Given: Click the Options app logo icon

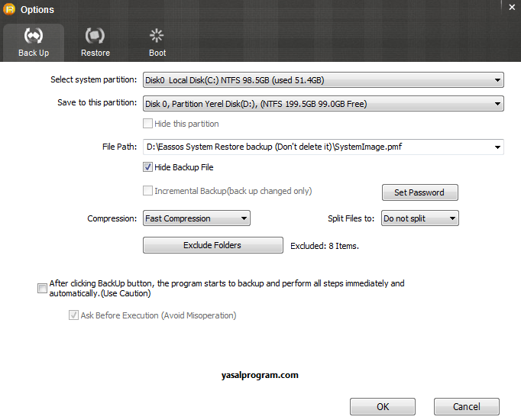Looking at the screenshot, I should pos(10,10).
